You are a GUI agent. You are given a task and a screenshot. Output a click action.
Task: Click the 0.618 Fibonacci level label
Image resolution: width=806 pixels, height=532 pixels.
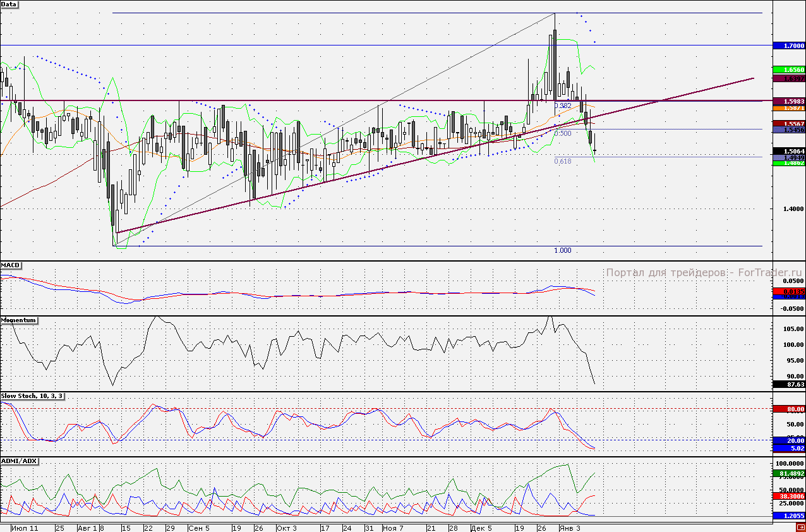point(562,162)
